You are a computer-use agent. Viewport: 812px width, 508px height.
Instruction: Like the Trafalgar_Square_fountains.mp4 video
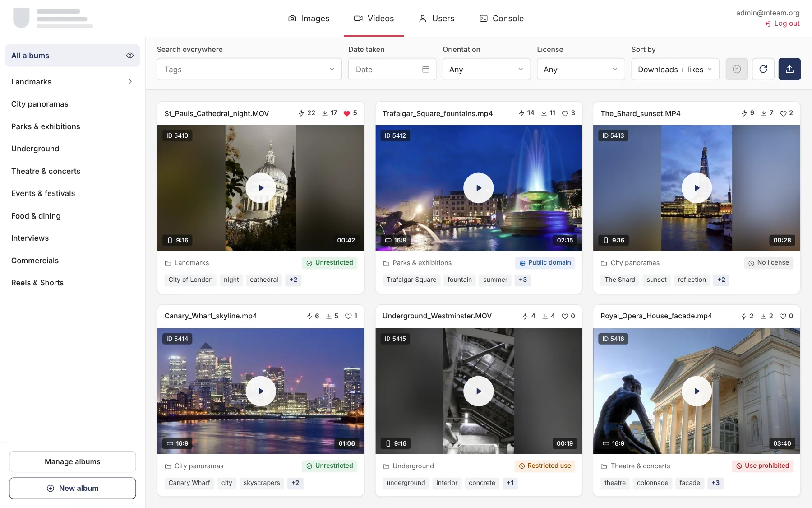565,113
